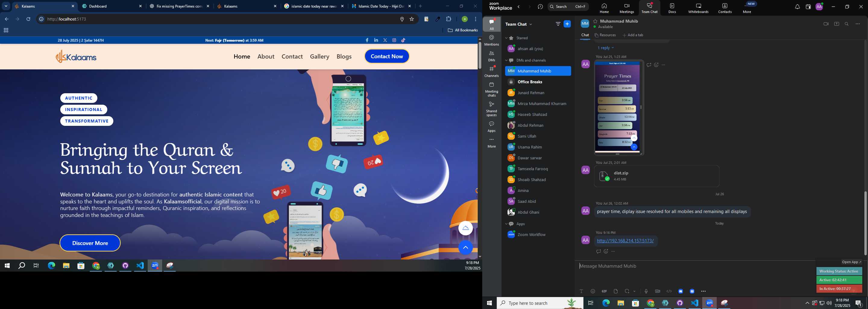Image resolution: width=868 pixels, height=309 pixels.
Task: Open Chrome Extensions puzzle icon
Action: [449, 19]
